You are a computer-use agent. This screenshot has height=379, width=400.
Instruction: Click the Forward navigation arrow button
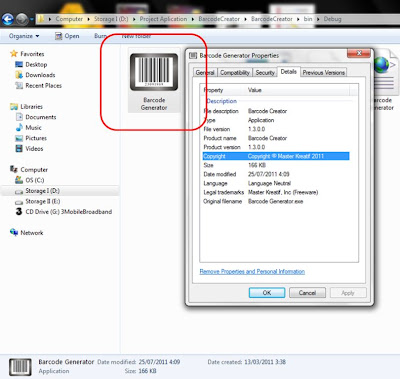click(x=22, y=19)
